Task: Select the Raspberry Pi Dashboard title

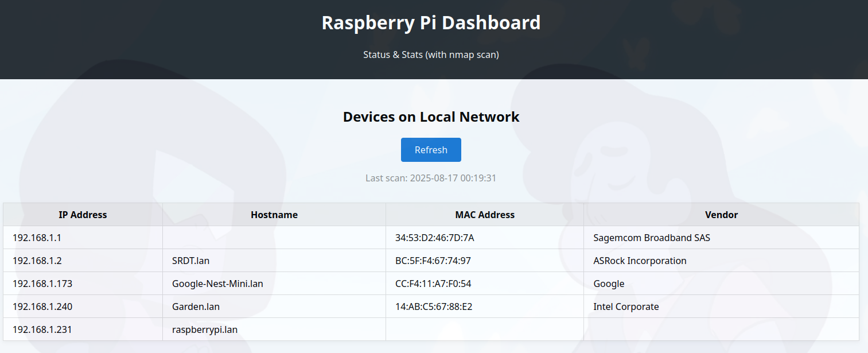Action: 431,22
